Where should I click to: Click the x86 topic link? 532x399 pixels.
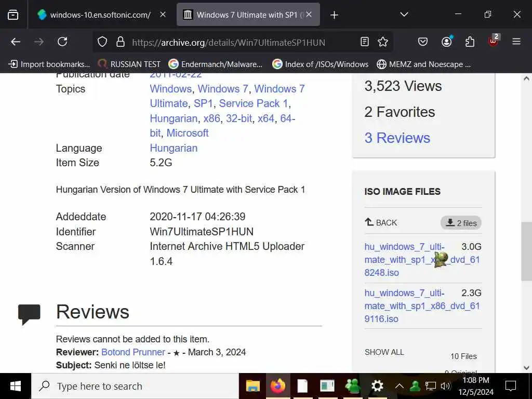212,118
